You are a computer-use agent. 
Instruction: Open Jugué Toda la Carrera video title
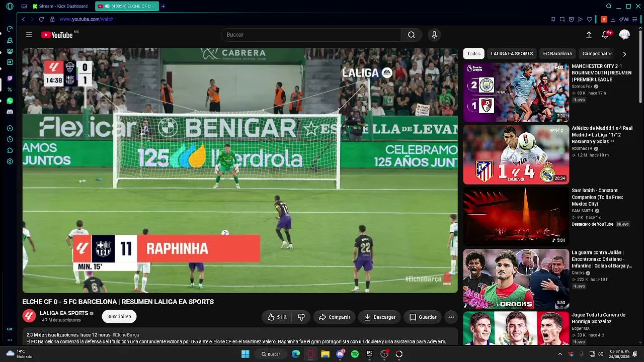(598, 318)
